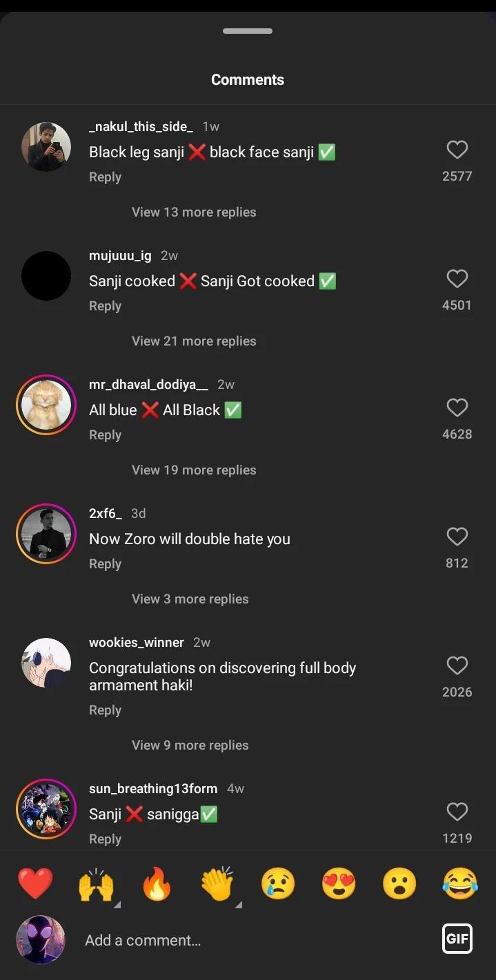Tap the red heart emoji reaction

pyautogui.click(x=35, y=883)
